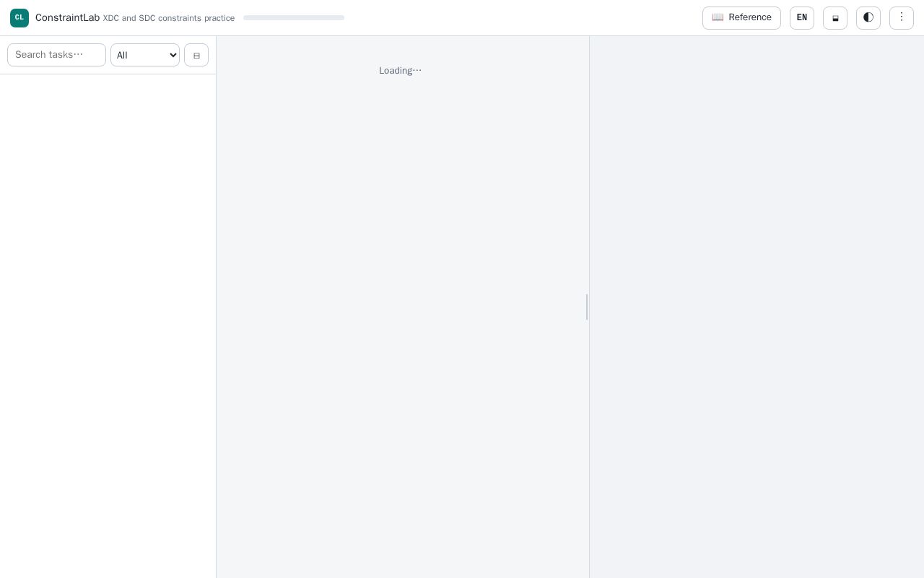Toggle the dark/light theme

(868, 18)
